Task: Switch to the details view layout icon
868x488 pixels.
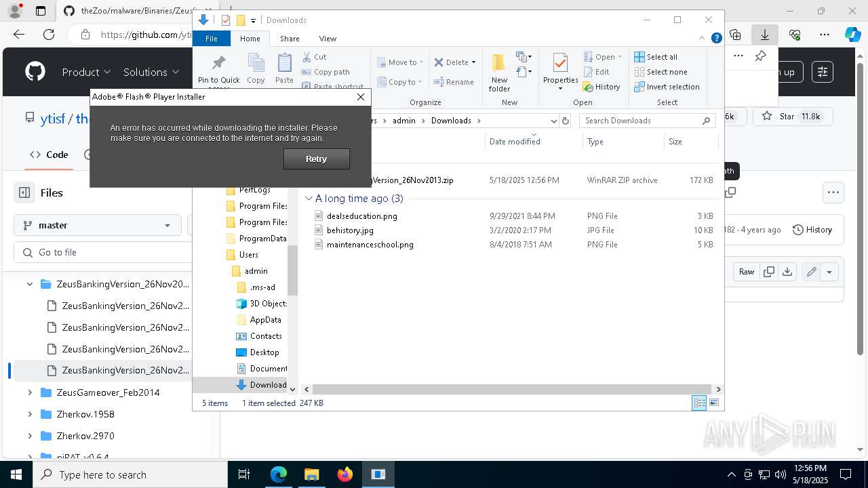Action: tap(699, 403)
